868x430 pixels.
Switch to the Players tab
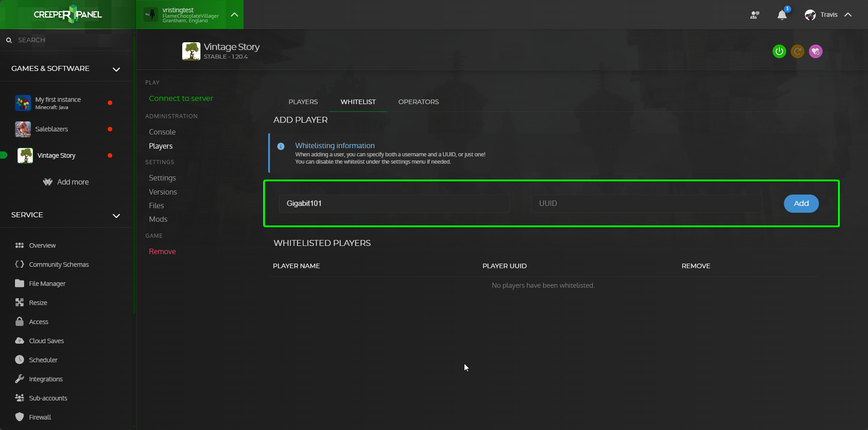tap(303, 102)
